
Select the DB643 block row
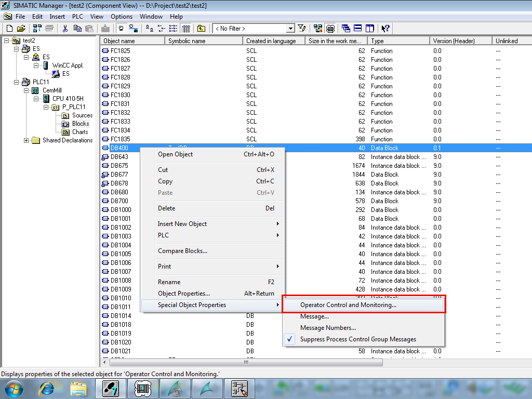coord(119,157)
